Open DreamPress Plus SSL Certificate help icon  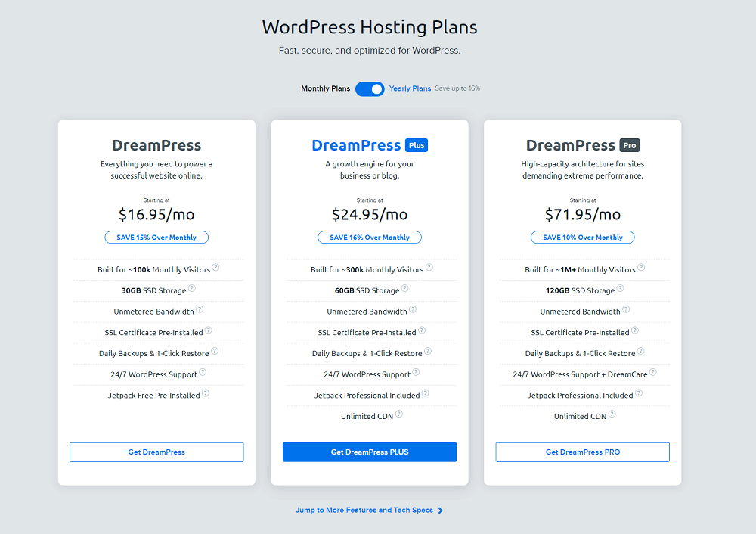422,330
